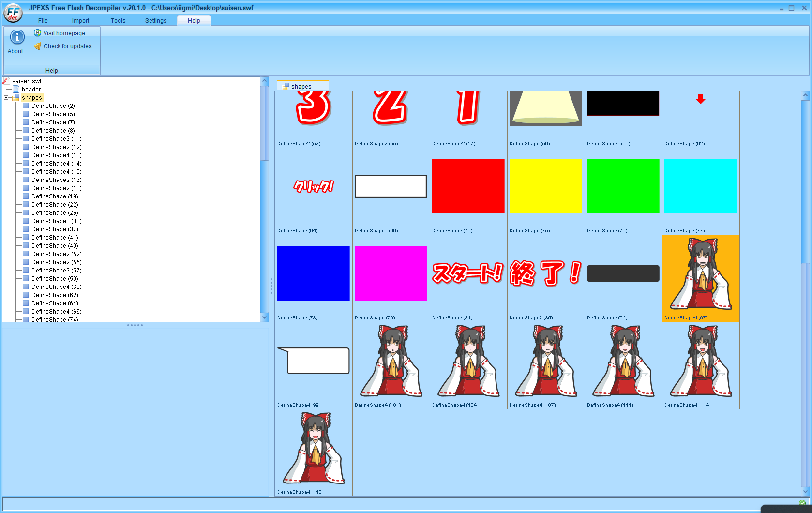
Task: Click the JPEXS FFDec application logo
Action: point(13,13)
